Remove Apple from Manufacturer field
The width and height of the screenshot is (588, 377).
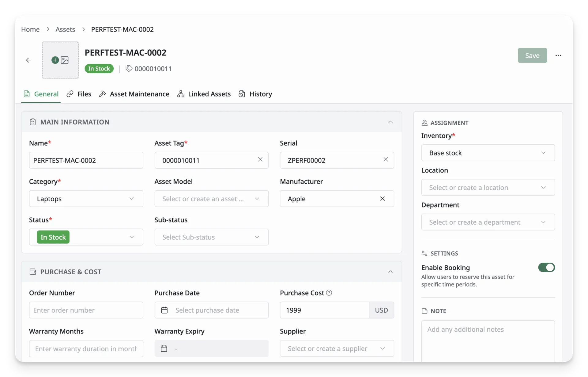(x=383, y=199)
